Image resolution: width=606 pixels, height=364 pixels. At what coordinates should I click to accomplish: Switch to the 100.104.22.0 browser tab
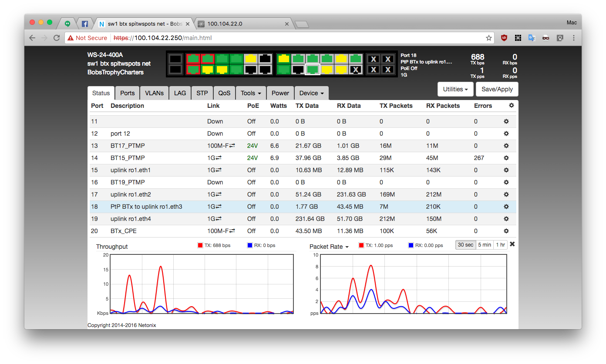pos(242,24)
